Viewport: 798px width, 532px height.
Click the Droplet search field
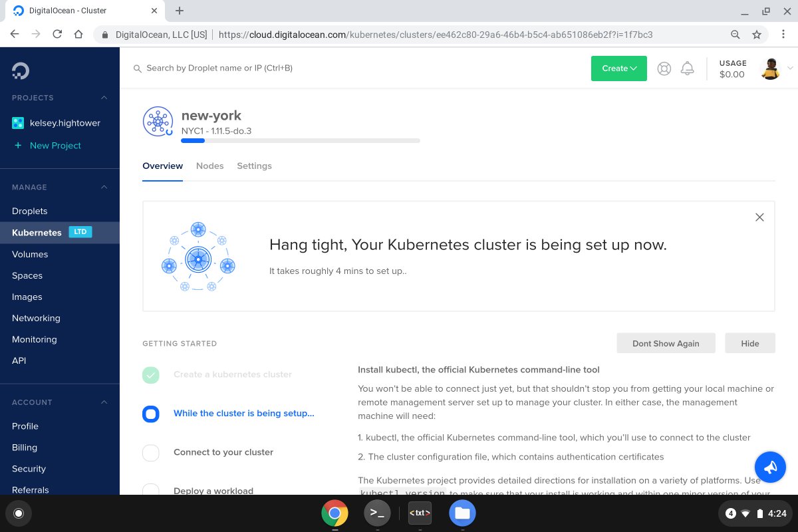pos(219,68)
